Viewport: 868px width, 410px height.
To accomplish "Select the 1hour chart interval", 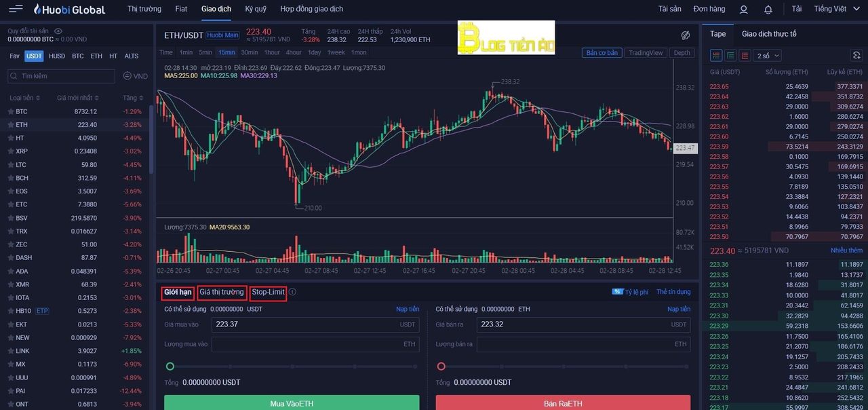I will pos(272,53).
